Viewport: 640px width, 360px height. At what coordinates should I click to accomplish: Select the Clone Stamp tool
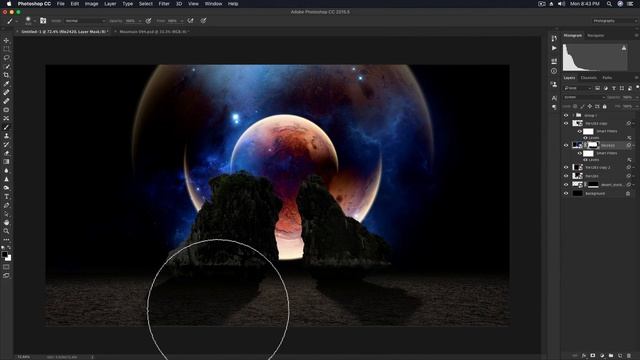[6, 136]
